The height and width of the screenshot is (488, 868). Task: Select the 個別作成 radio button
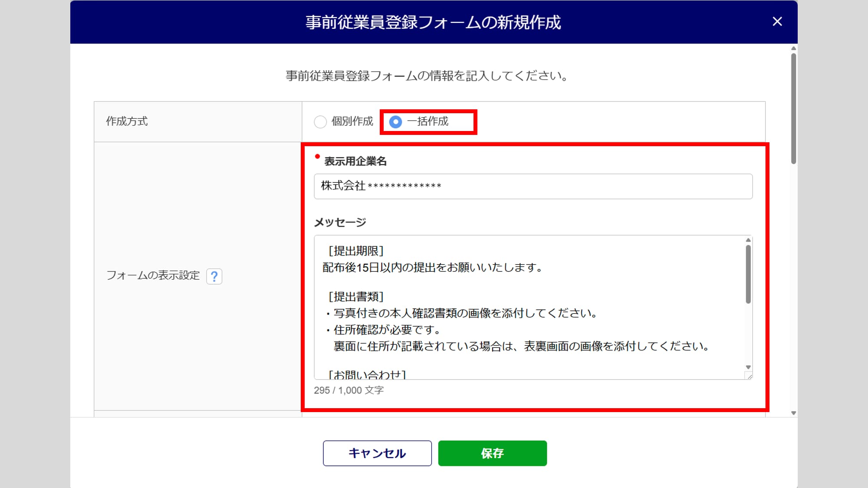pyautogui.click(x=320, y=122)
